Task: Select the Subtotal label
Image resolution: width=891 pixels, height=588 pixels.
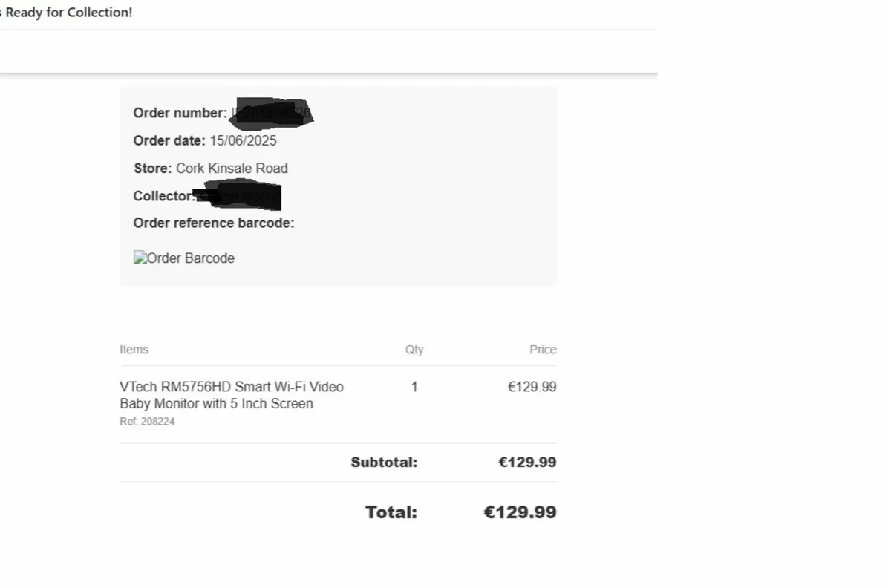Action: (x=384, y=463)
